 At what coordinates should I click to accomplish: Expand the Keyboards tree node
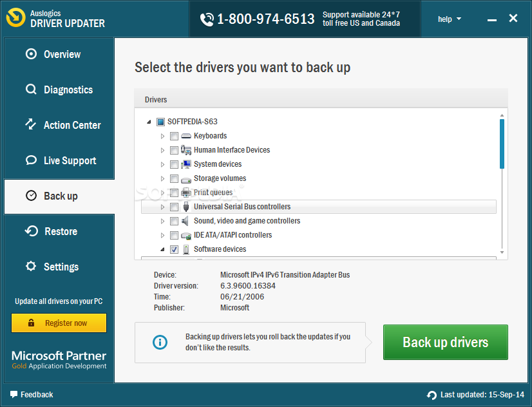pyautogui.click(x=162, y=136)
